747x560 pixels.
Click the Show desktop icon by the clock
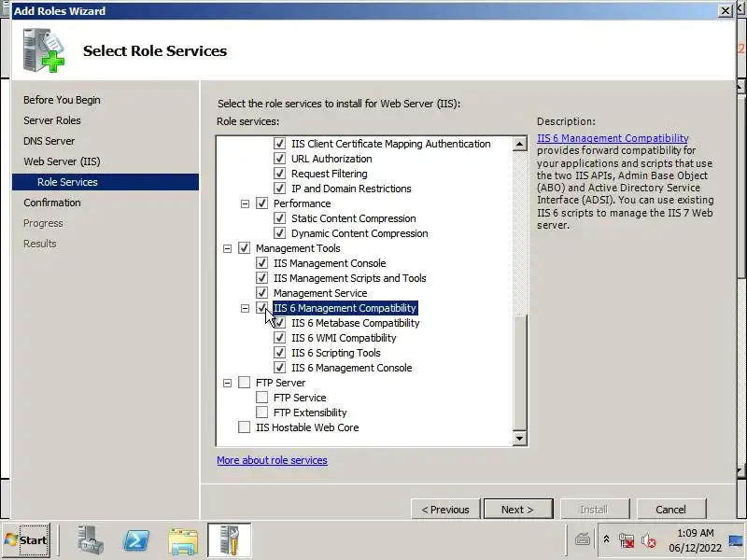click(737, 540)
